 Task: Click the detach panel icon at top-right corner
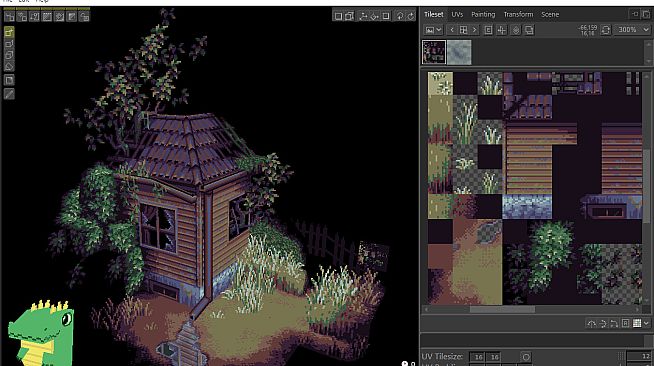pyautogui.click(x=646, y=14)
